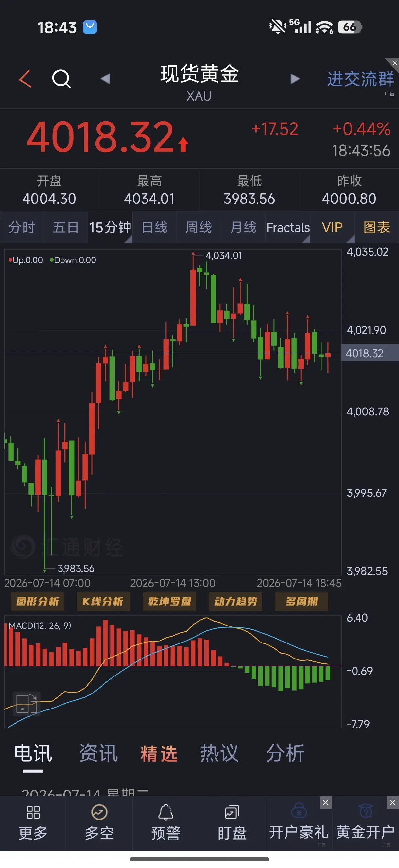
Task: Open K线分析 analysis tool
Action: point(103,601)
